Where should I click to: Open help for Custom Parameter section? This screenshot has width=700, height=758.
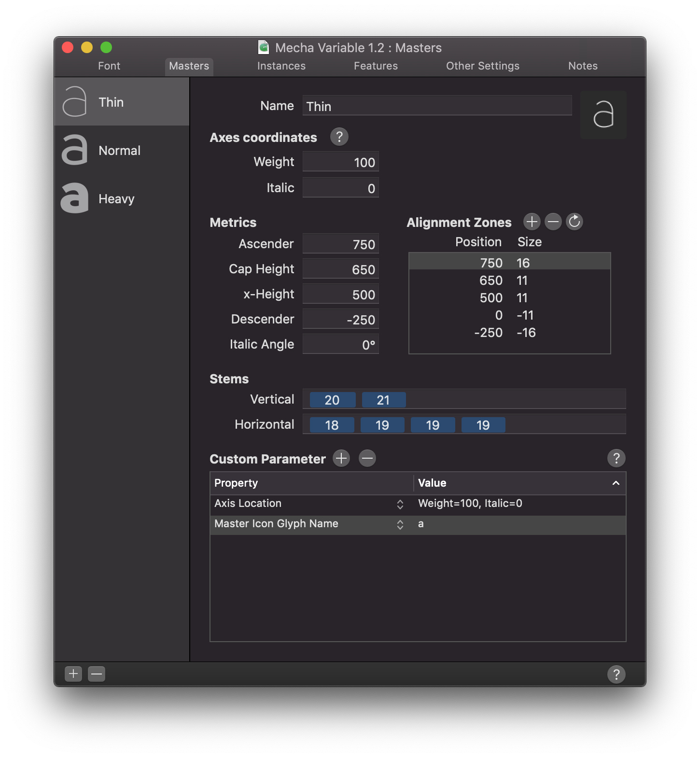[616, 458]
